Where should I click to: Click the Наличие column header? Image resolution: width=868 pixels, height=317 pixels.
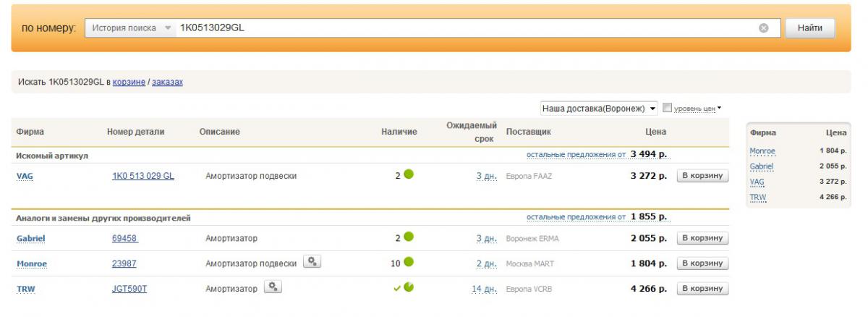399,132
